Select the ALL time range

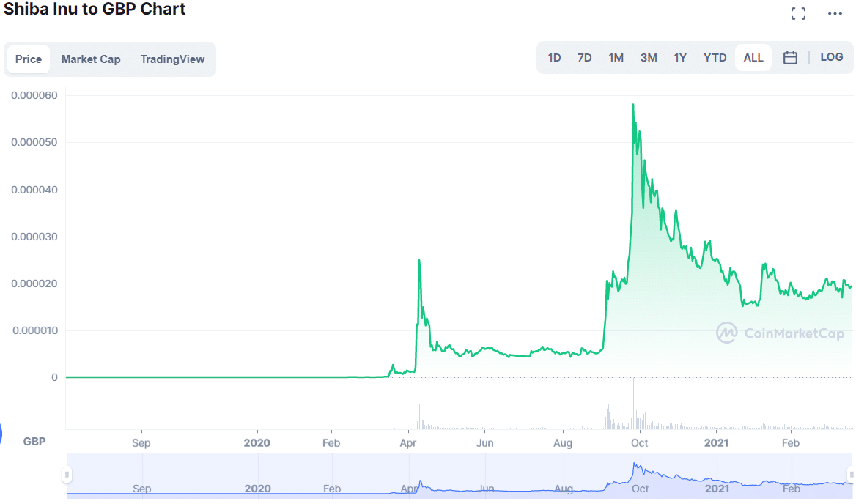click(753, 57)
